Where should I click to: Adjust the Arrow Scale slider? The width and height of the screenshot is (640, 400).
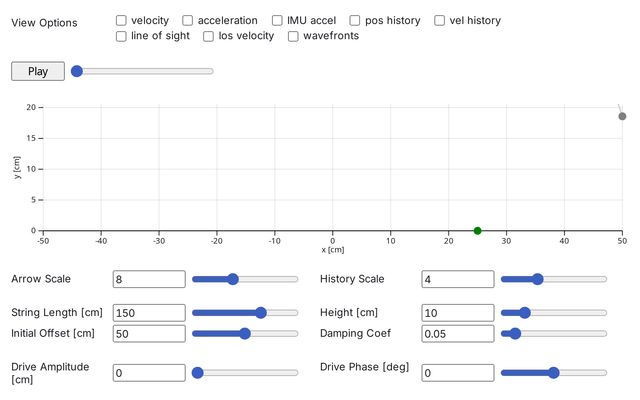[245, 279]
